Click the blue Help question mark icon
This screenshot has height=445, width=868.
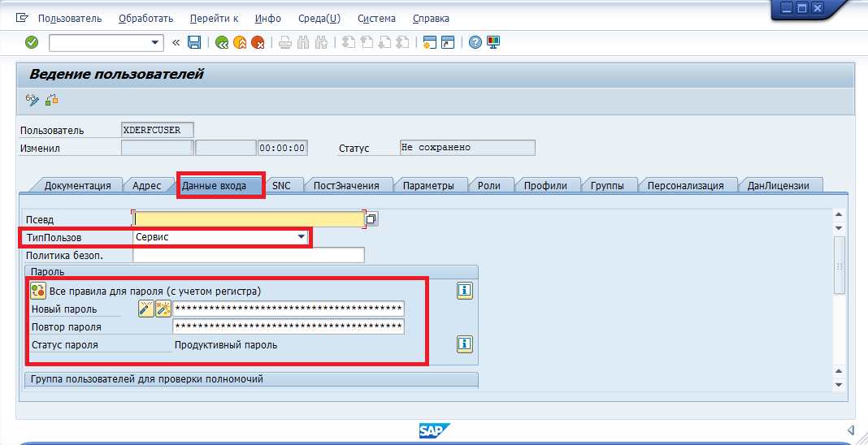tap(475, 42)
